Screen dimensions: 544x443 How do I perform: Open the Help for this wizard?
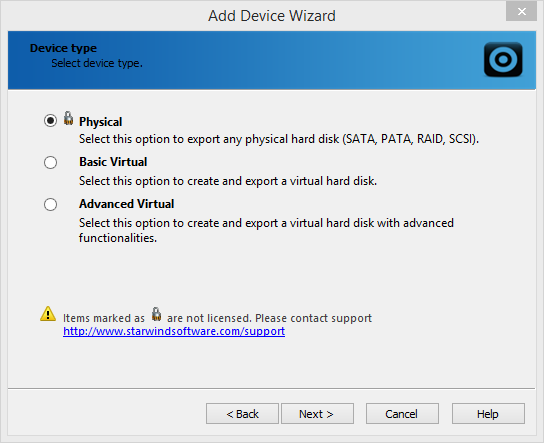pyautogui.click(x=488, y=414)
